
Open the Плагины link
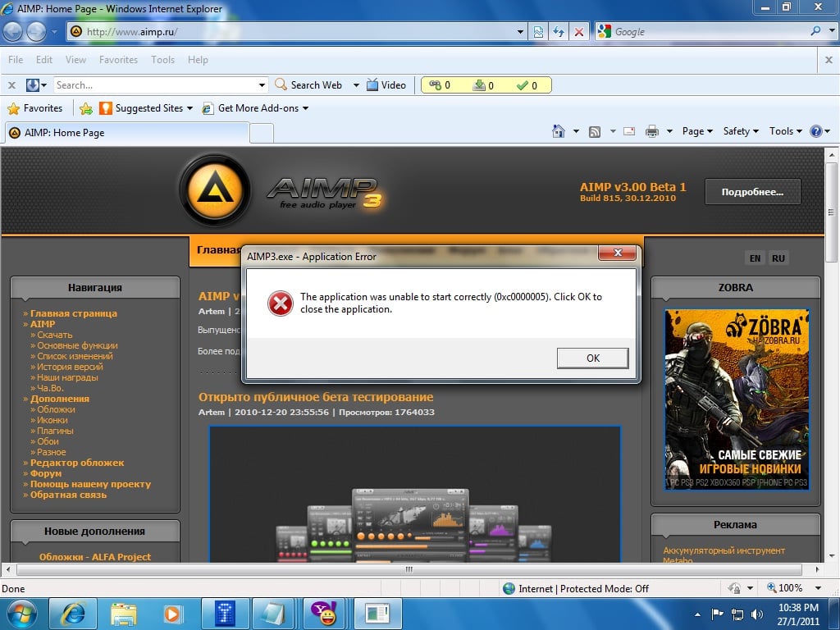click(x=55, y=431)
